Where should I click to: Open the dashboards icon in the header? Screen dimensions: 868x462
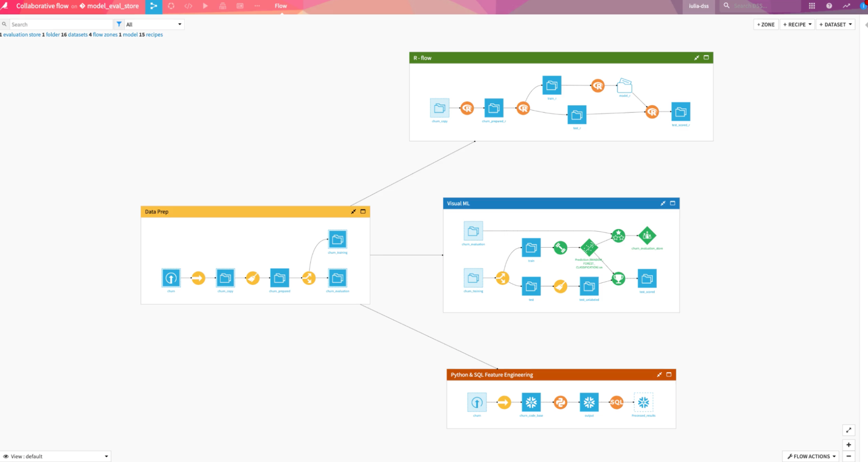pyautogui.click(x=240, y=6)
